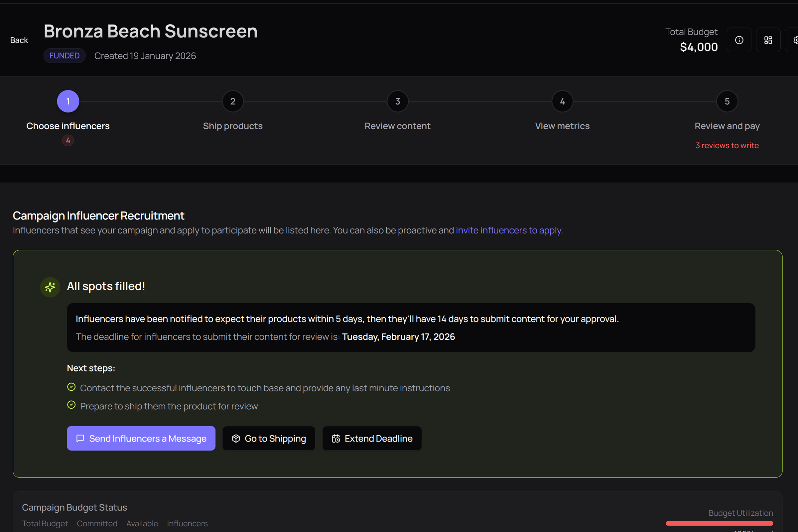
Task: Open step 5 Review and pay
Action: click(x=727, y=101)
